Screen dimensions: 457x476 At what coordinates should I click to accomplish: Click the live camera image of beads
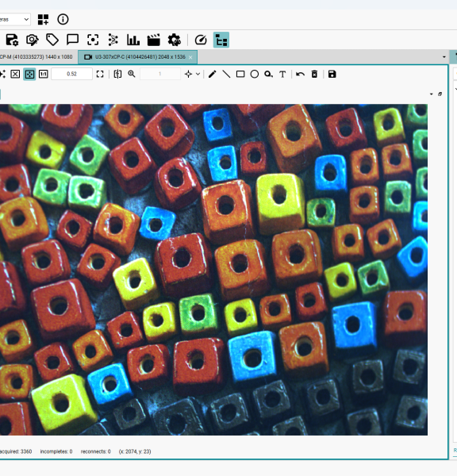(x=213, y=270)
